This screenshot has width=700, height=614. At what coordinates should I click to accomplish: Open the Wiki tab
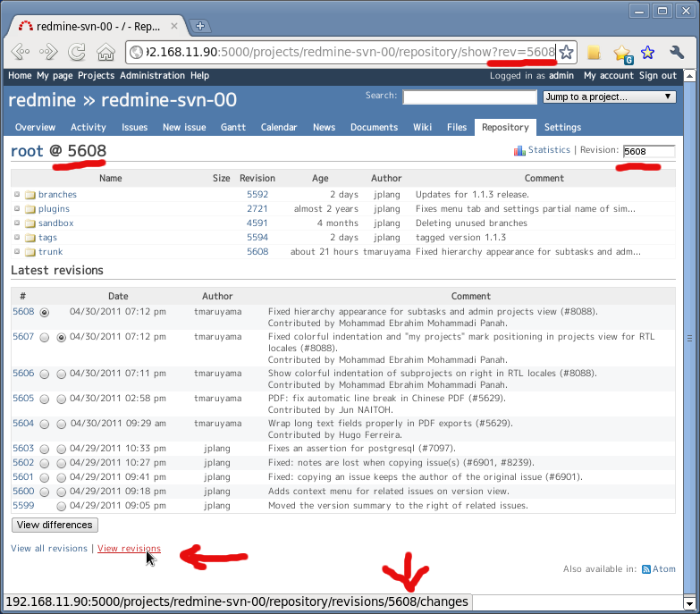coord(422,127)
